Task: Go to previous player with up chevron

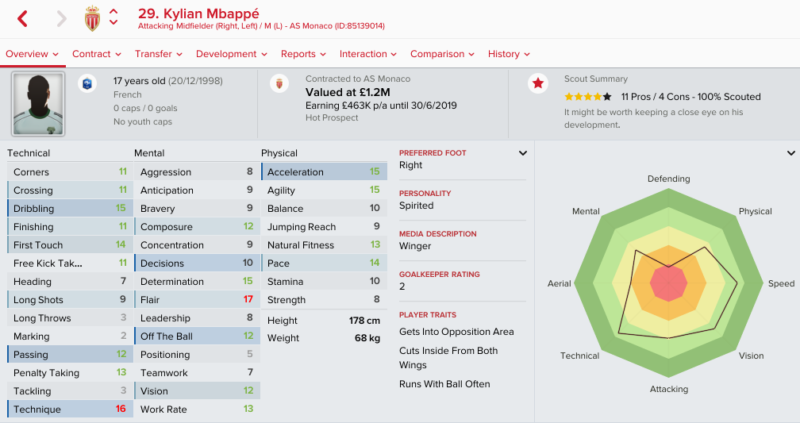Action: coord(113,12)
